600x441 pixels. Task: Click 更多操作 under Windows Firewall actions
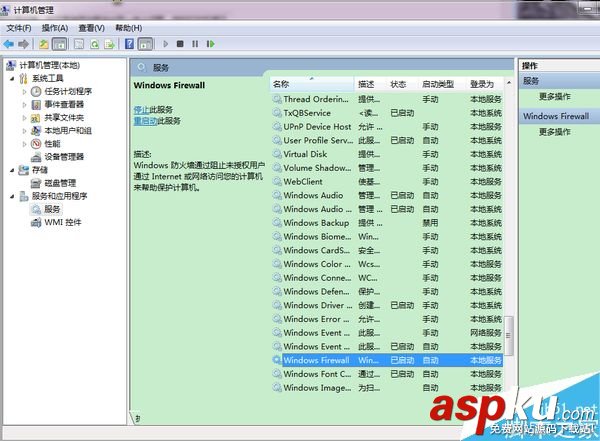click(554, 131)
